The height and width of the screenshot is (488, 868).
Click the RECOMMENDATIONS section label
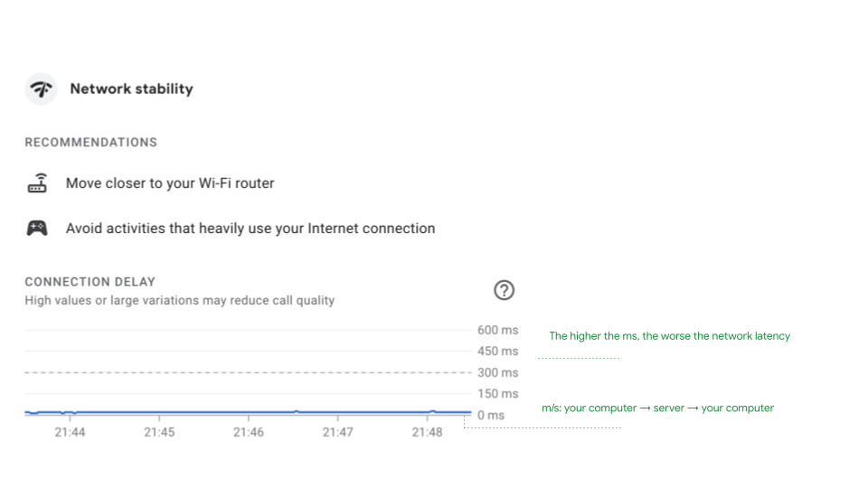(90, 143)
